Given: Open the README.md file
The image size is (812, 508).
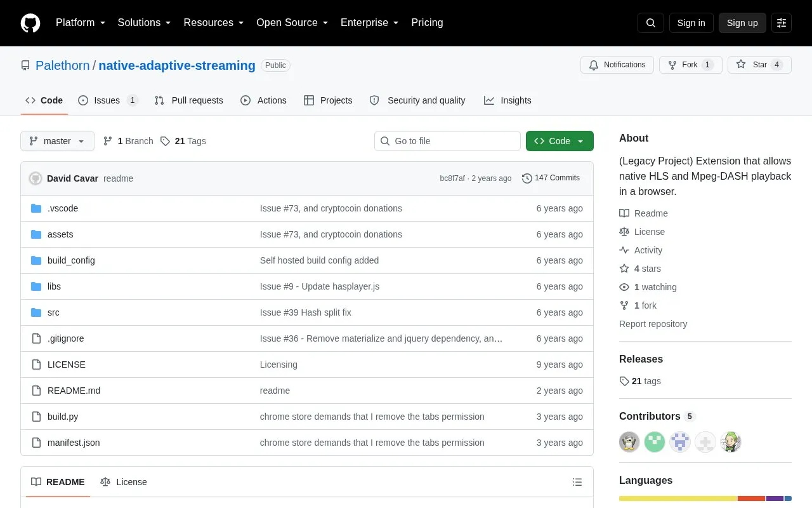Looking at the screenshot, I should click(x=74, y=391).
